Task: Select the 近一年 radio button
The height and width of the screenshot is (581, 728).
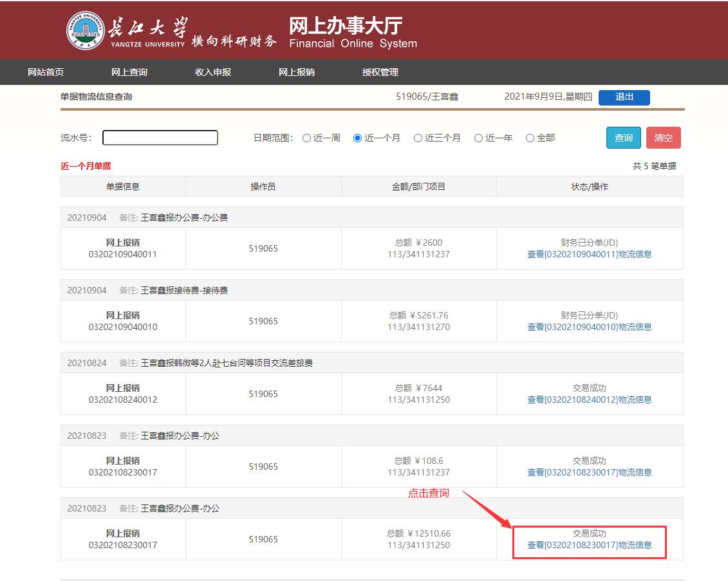Action: [x=478, y=138]
